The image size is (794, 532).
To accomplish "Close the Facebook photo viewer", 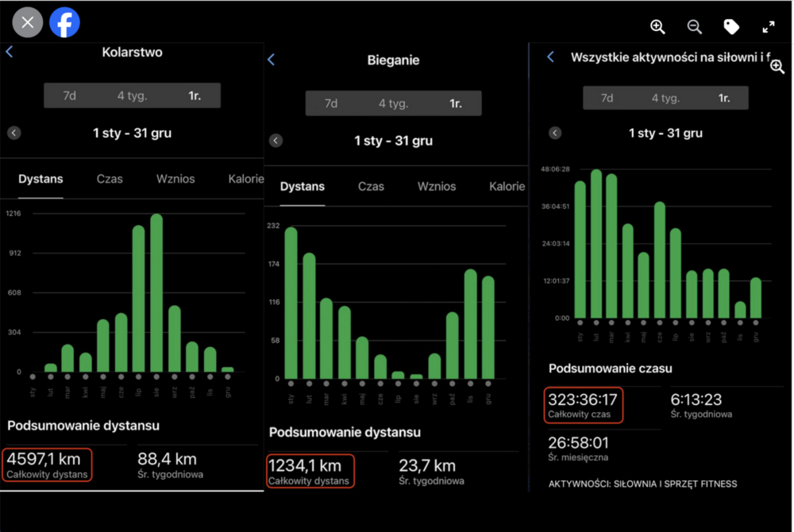I will coord(27,22).
